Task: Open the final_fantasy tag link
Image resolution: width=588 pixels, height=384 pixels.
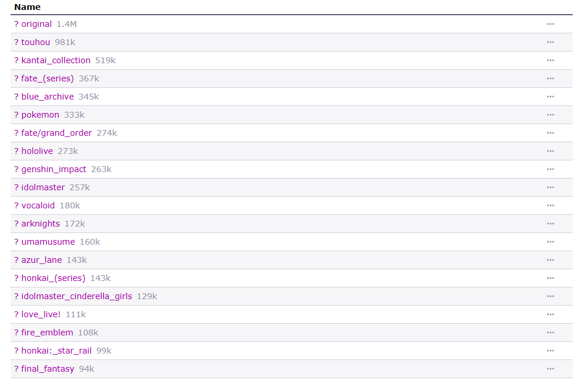Action: [x=47, y=369]
